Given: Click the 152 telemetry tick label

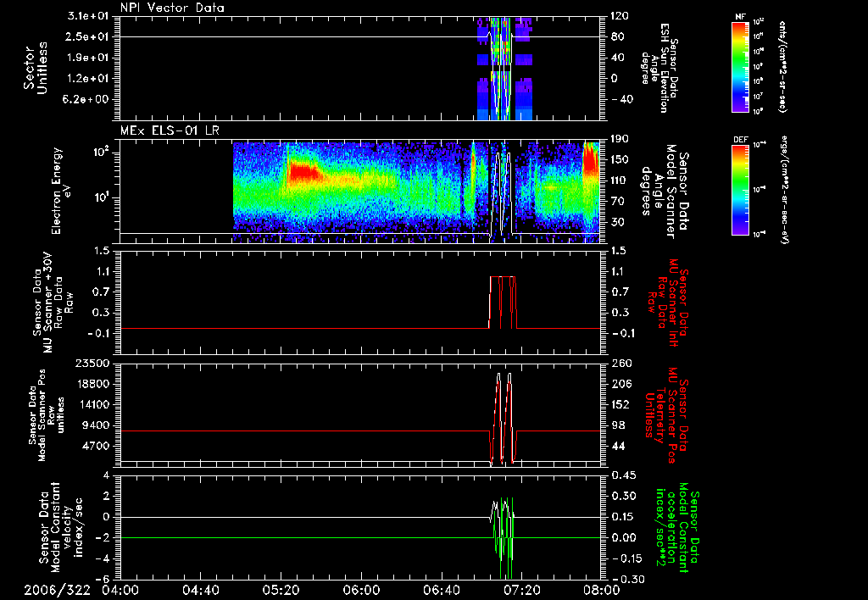Looking at the screenshot, I should [620, 404].
